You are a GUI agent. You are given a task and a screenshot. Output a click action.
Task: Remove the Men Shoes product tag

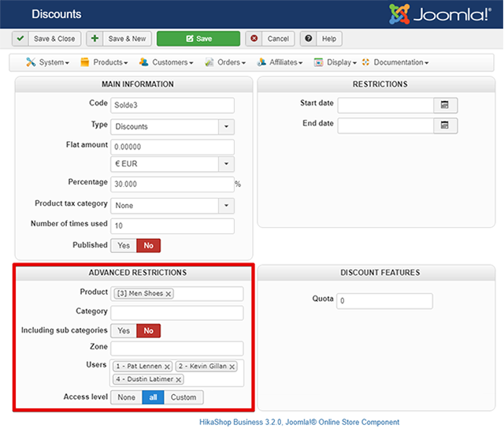click(168, 294)
